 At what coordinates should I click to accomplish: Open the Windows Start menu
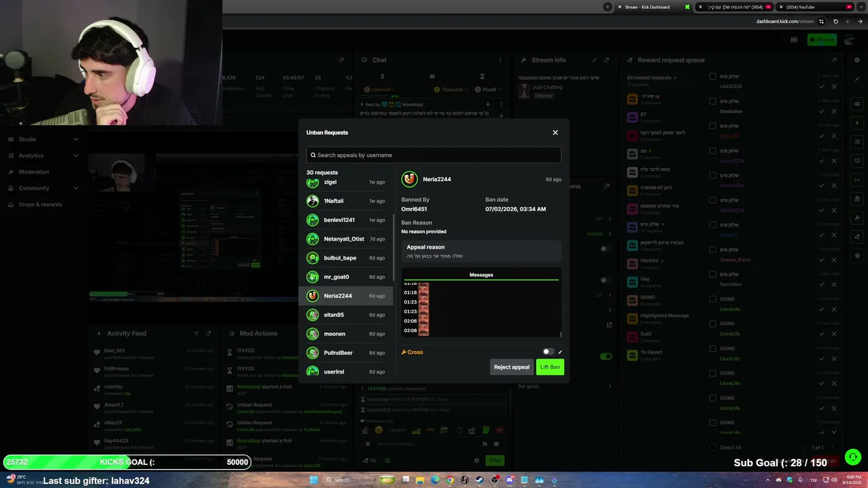313,481
